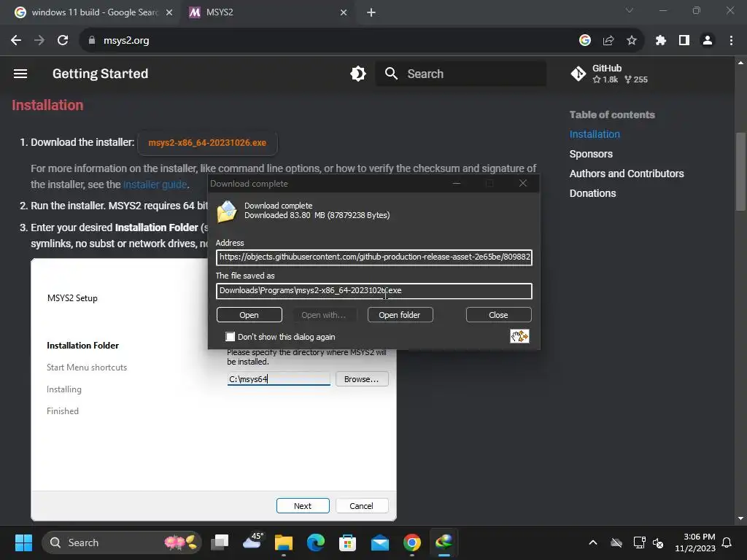Open a new browser tab
The image size is (747, 560).
[371, 12]
